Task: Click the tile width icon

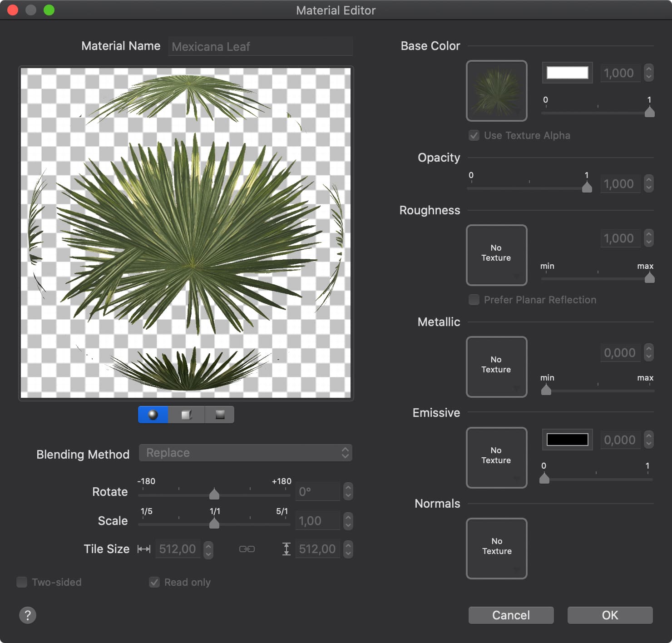Action: 144,549
